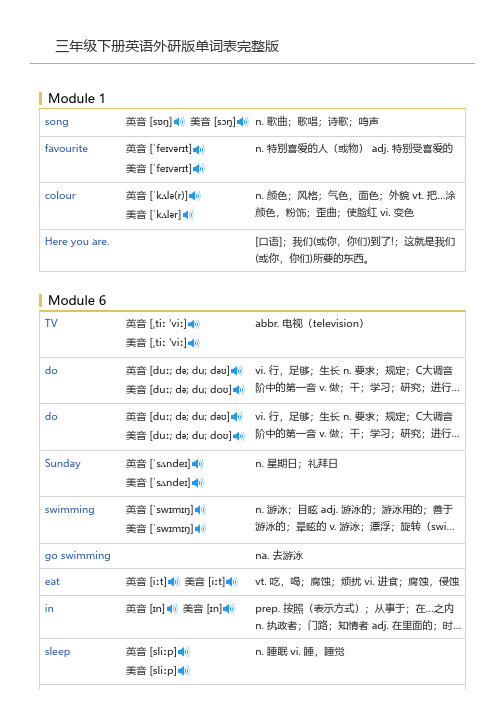Open the word link Sunday
504x713 pixels.
62,464
